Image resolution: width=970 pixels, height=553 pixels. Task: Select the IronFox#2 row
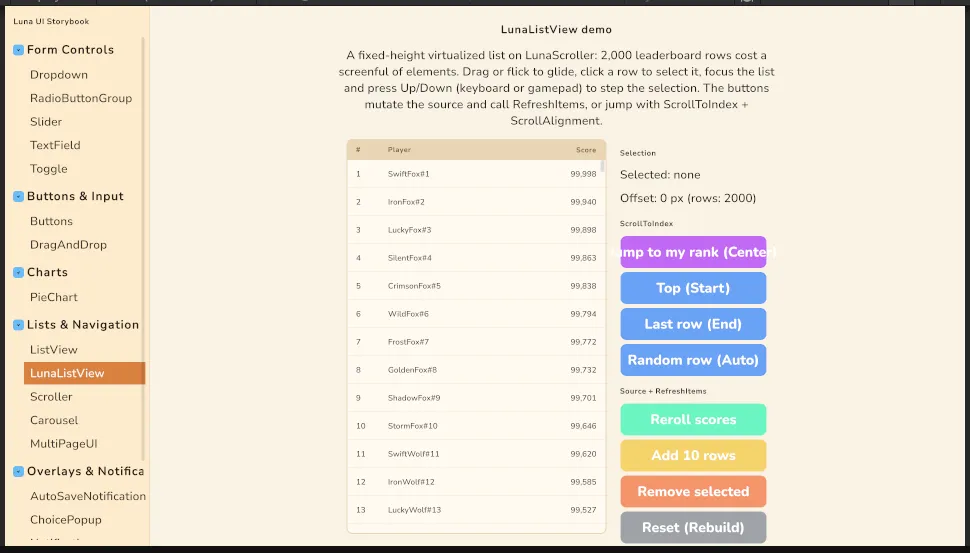coord(476,202)
